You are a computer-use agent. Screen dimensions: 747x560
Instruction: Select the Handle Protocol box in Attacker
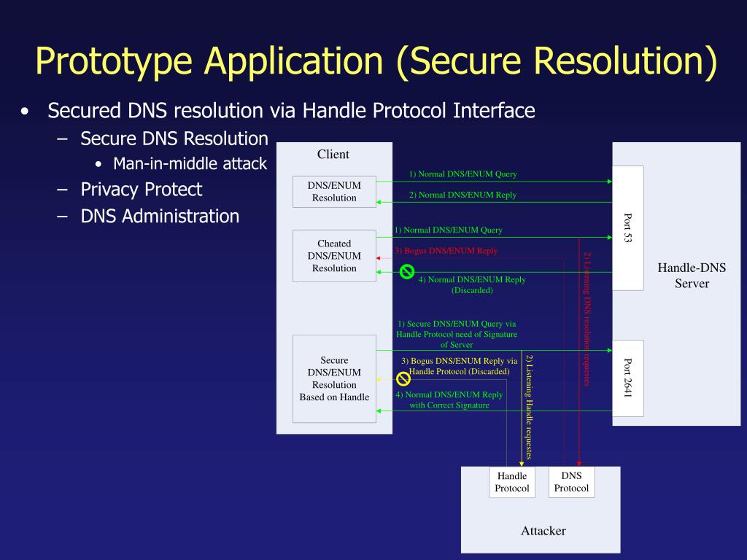point(511,483)
